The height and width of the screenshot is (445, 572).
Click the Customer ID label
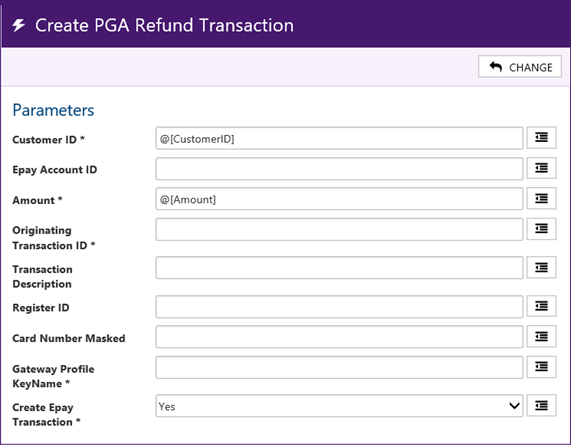[x=49, y=140]
